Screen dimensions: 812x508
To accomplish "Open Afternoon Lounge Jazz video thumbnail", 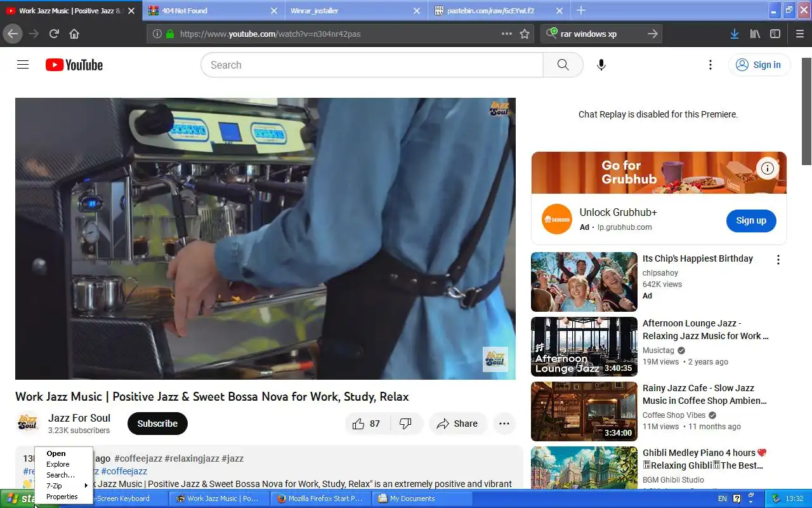I will click(x=584, y=347).
